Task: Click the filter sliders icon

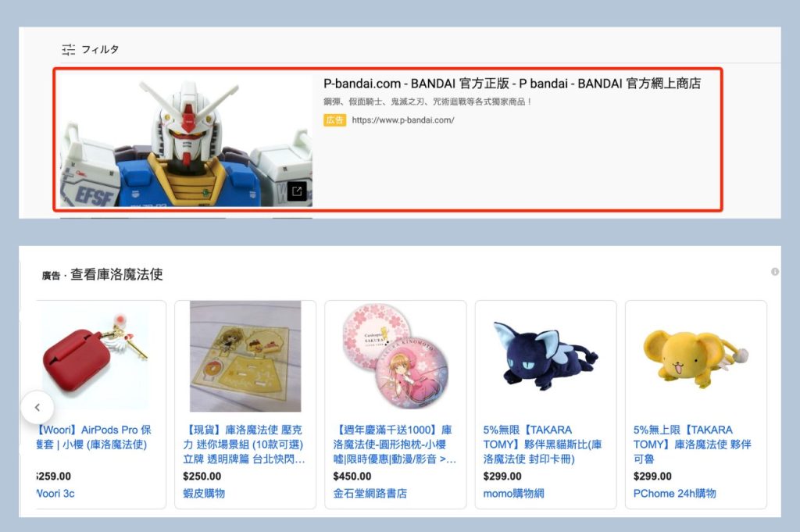Action: pyautogui.click(x=69, y=49)
